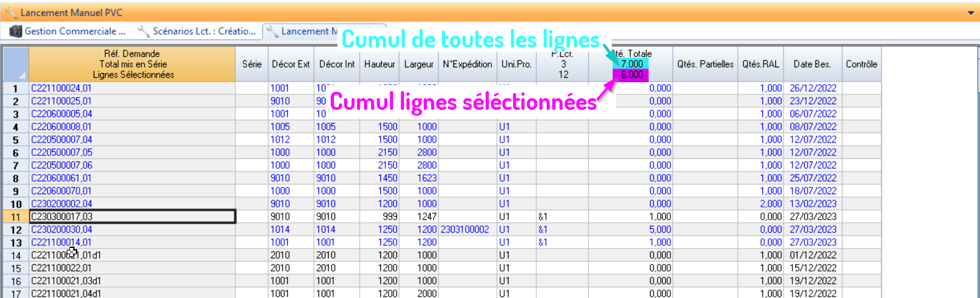This screenshot has width=980, height=298.
Task: Open the Scénarios Lct. : Créatio... tab
Action: click(x=197, y=31)
